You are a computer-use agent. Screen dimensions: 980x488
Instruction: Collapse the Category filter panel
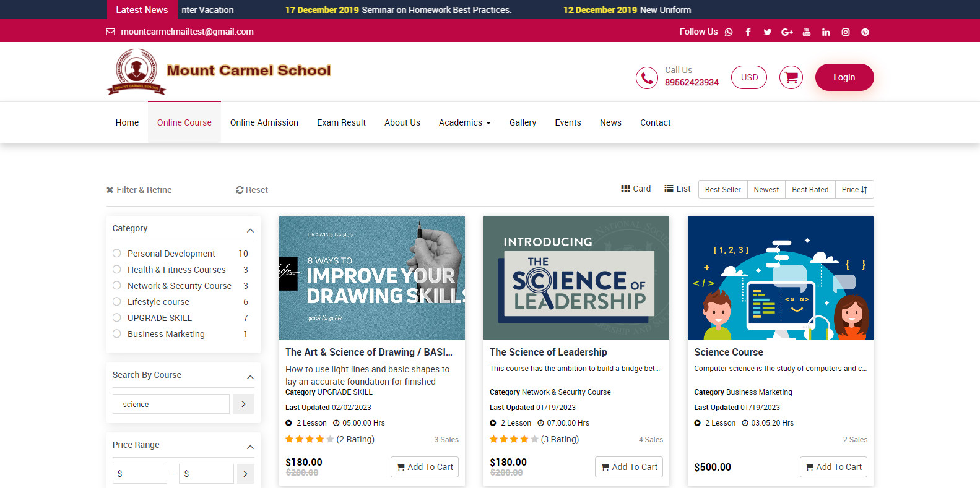click(x=250, y=231)
